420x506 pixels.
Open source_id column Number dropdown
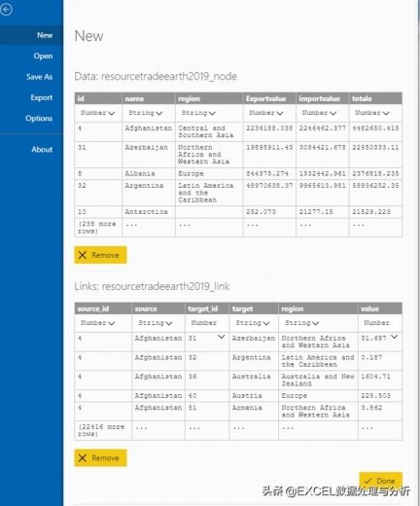click(98, 323)
